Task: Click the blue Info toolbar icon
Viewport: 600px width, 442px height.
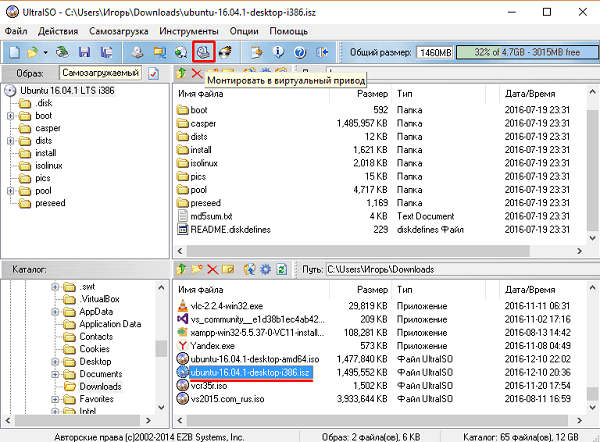Action: pos(279,51)
